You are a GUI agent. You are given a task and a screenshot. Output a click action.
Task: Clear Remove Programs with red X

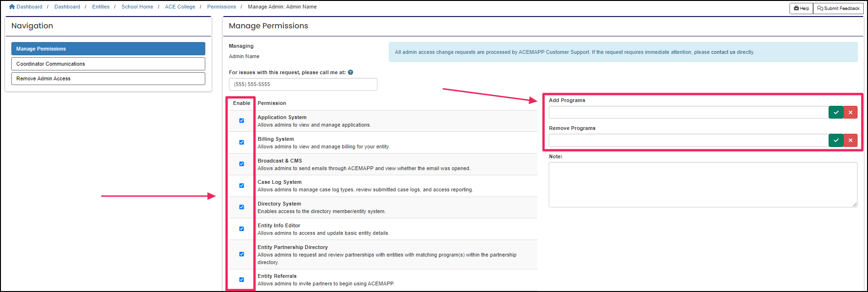pos(850,140)
